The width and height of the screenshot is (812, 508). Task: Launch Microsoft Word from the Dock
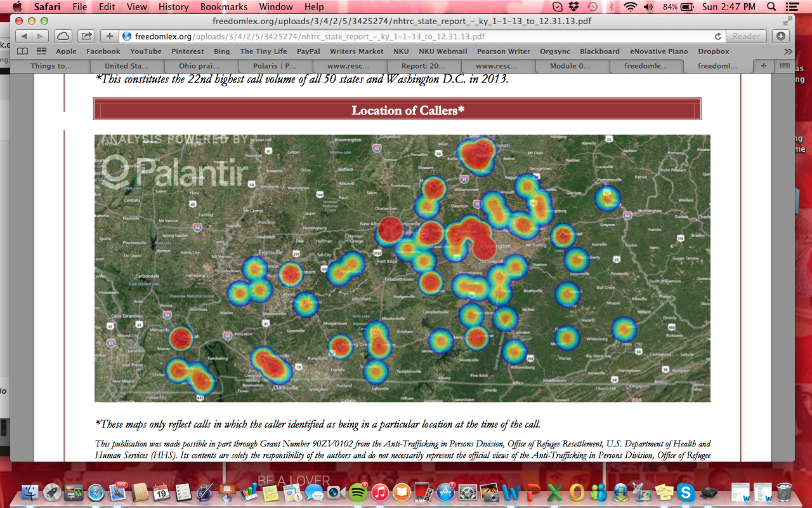pos(511,491)
